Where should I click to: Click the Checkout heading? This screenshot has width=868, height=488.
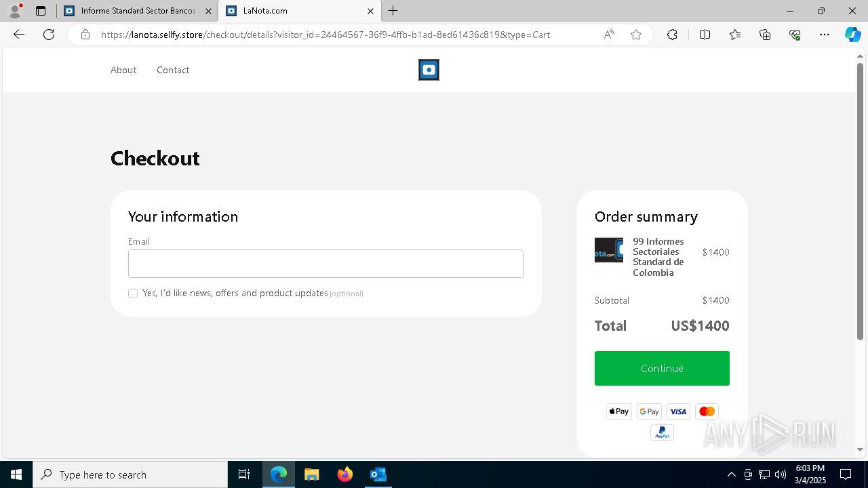pyautogui.click(x=155, y=158)
